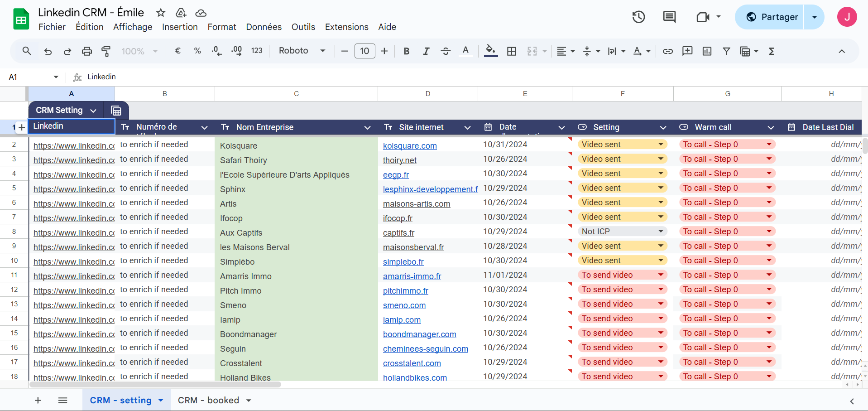Click the Partager share button
This screenshot has width=868, height=411.
point(770,17)
